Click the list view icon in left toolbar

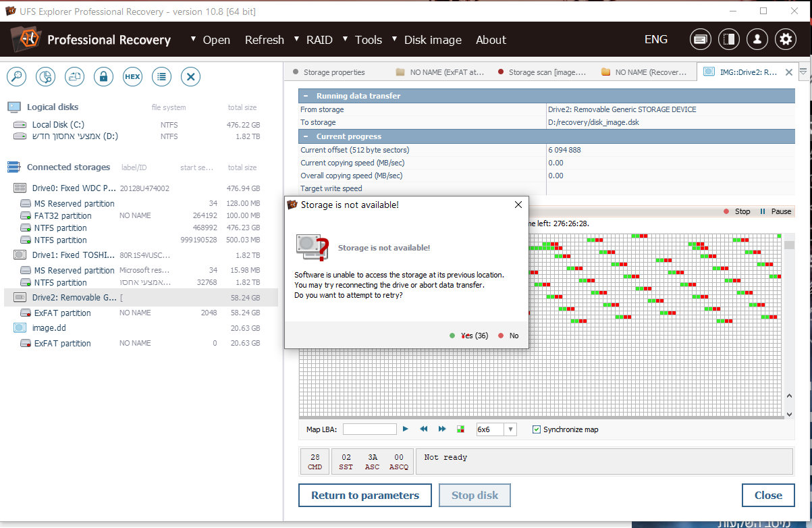[161, 76]
